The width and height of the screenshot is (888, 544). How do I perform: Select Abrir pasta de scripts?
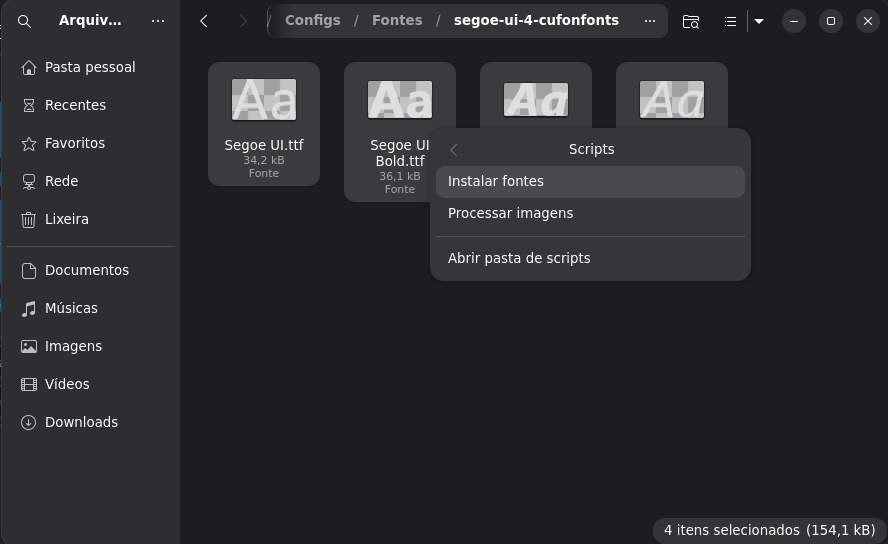point(519,258)
